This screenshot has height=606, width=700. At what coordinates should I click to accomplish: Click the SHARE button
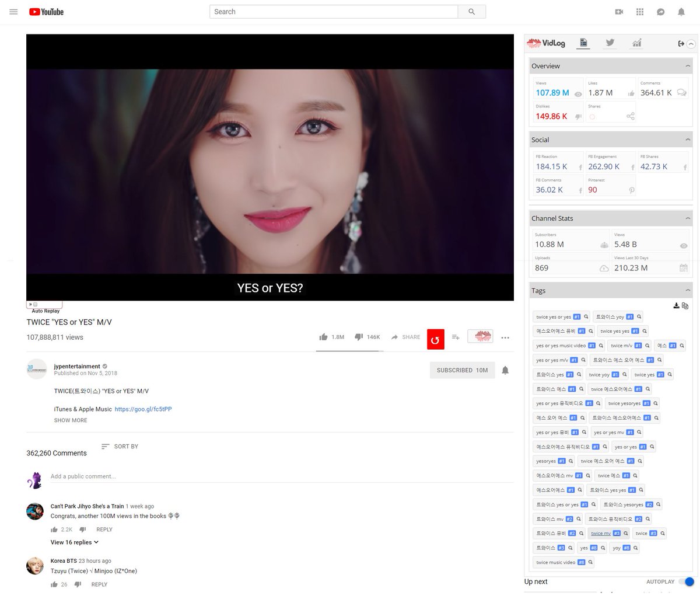405,337
